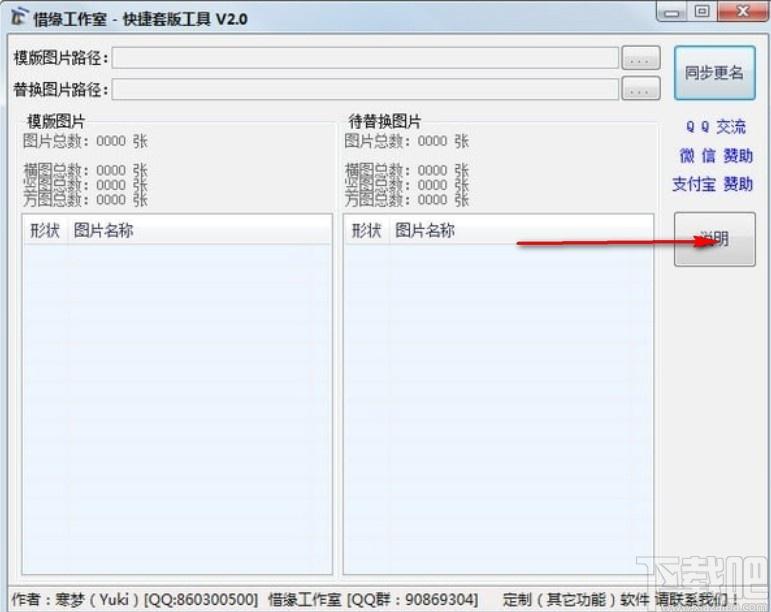The image size is (771, 612).
Task: Close the 快捷套版工具 window
Action: [739, 12]
